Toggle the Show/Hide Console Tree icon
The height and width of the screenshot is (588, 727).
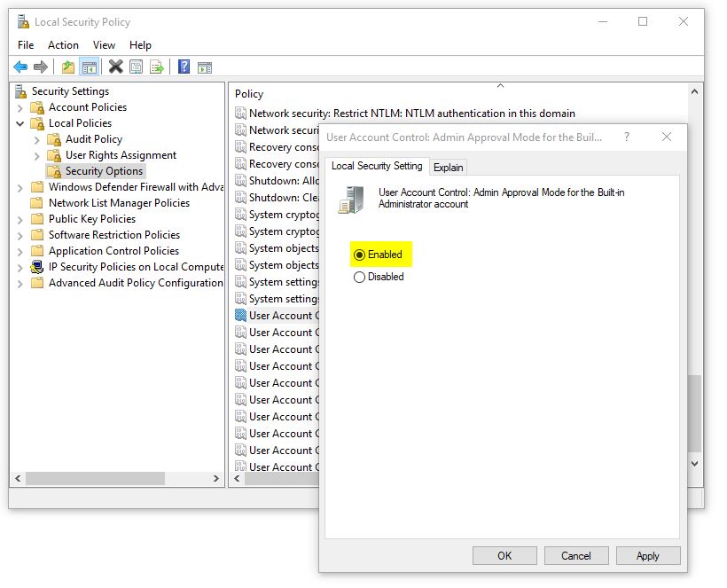click(88, 67)
